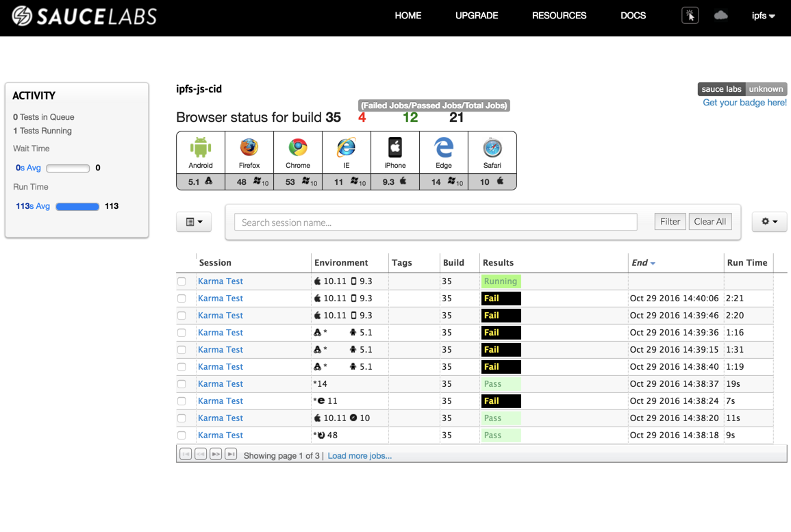791x532 pixels.
Task: Click the Sauce Labs logo
Action: pyautogui.click(x=84, y=16)
